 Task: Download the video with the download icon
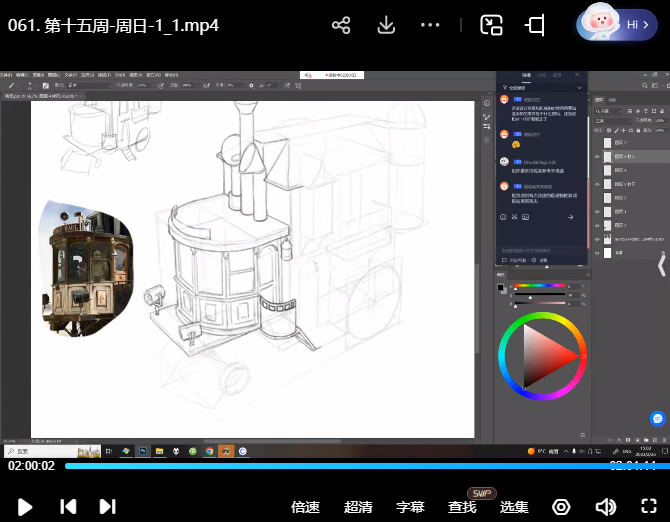coord(386,25)
